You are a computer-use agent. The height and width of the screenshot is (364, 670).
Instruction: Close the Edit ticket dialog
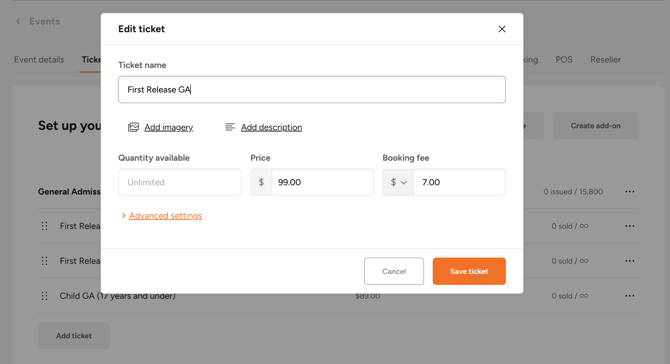click(502, 29)
